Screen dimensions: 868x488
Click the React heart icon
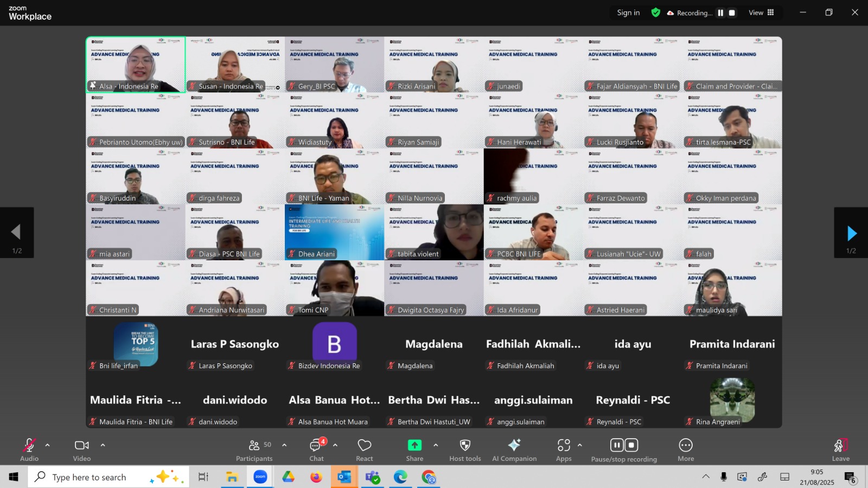[364, 450]
